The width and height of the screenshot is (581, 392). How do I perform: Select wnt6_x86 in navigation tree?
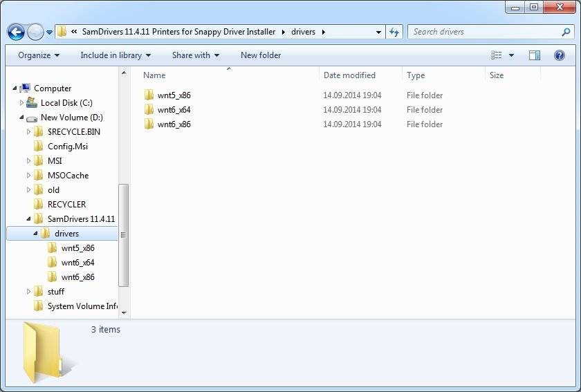77,277
